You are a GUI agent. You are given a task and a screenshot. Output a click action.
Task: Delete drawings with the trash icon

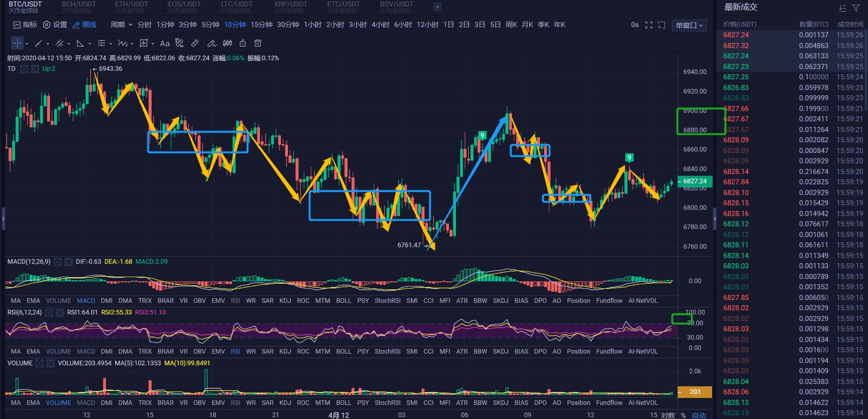258,43
